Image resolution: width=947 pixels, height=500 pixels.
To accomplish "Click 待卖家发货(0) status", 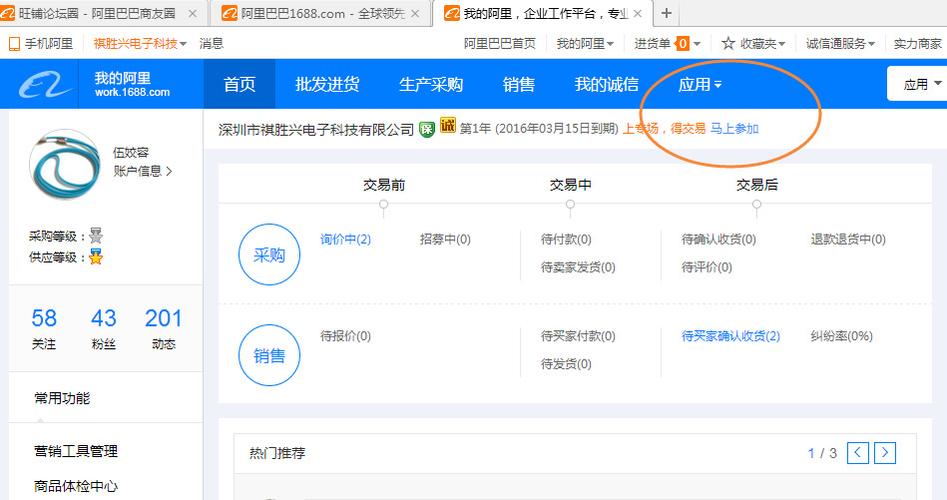I will point(578,267).
